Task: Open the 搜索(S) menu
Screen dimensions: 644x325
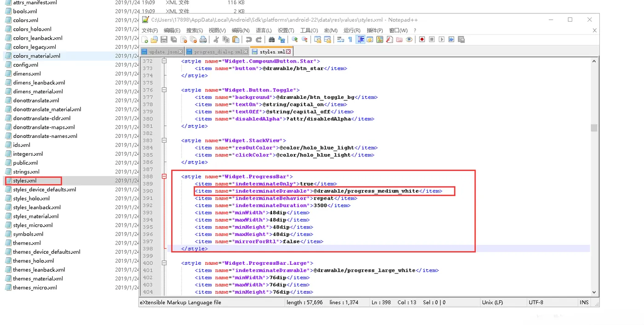Action: tap(194, 30)
